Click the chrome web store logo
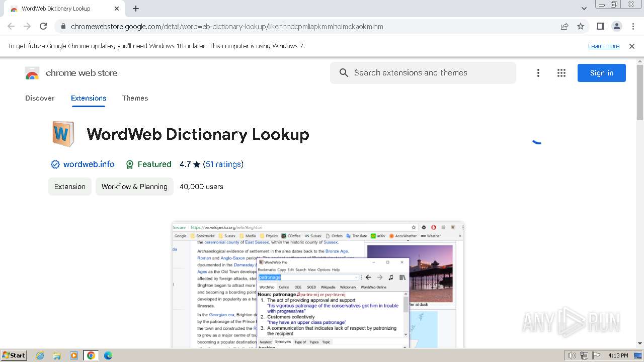Image resolution: width=644 pixels, height=362 pixels. 71,73
